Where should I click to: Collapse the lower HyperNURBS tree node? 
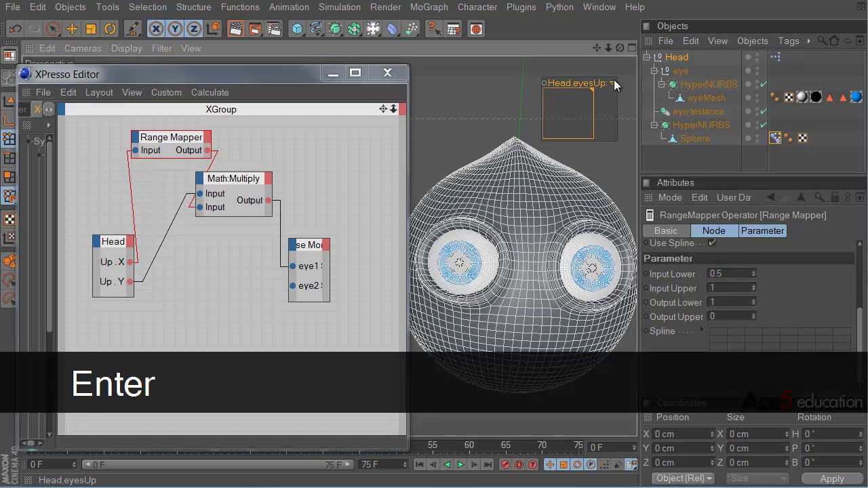click(x=654, y=125)
